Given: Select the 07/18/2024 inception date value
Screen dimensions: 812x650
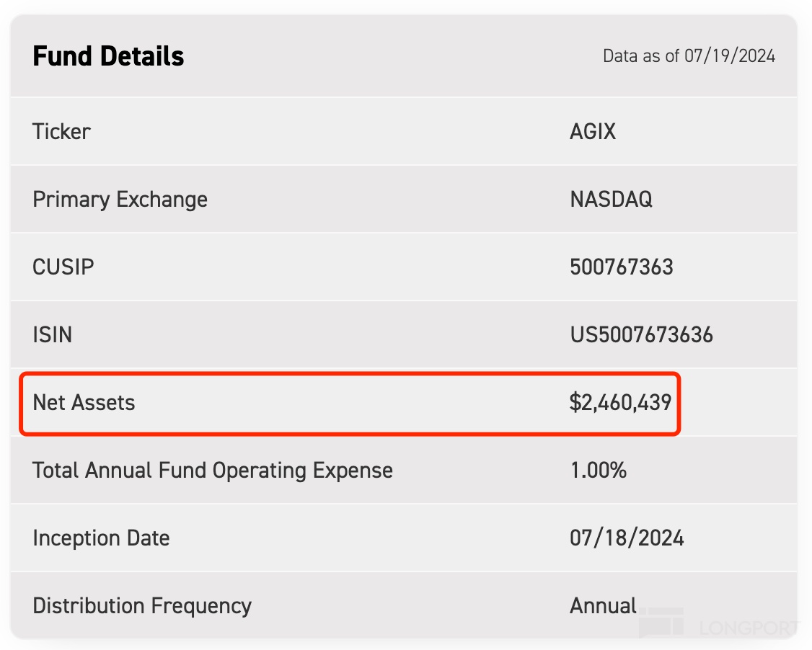Looking at the screenshot, I should [x=627, y=538].
